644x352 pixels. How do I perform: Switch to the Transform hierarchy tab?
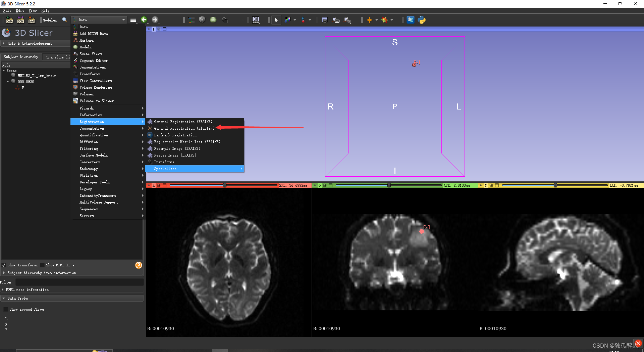pos(57,57)
